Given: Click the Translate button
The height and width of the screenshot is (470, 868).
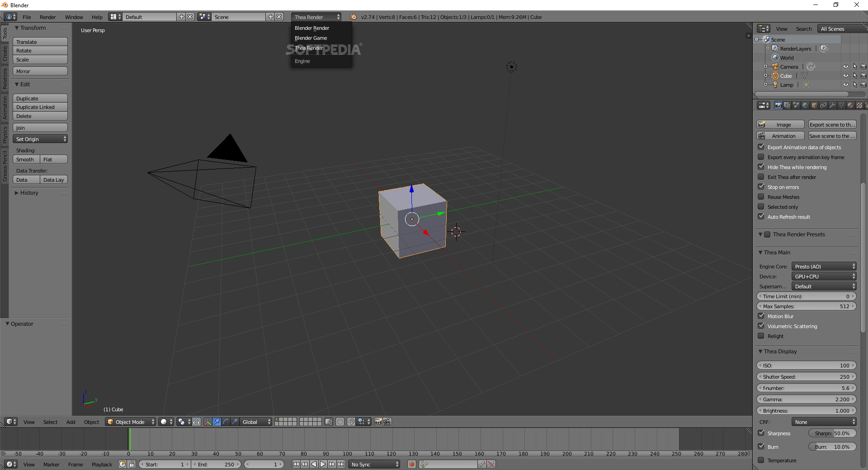Looking at the screenshot, I should point(40,42).
